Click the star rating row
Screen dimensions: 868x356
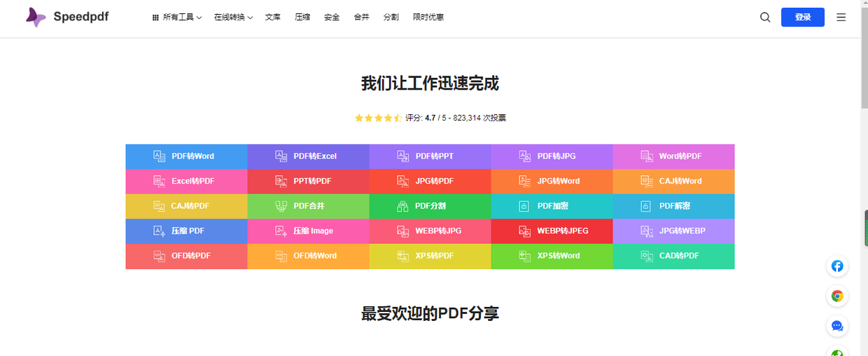tap(378, 118)
